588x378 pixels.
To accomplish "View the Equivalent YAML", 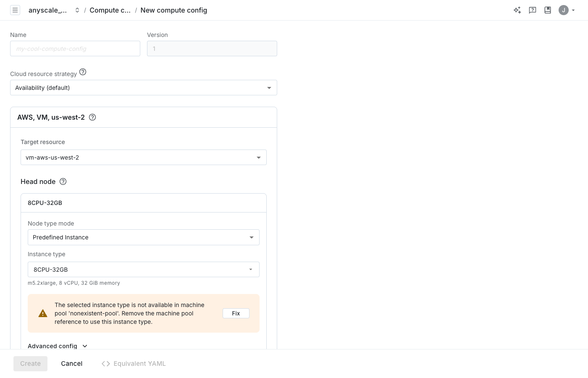I will pos(134,364).
